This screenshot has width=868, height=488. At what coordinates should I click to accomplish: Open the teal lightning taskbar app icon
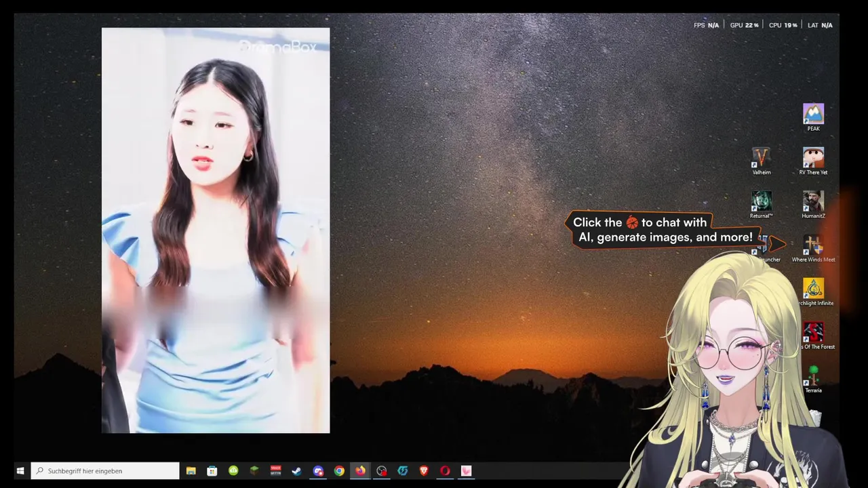coord(403,470)
